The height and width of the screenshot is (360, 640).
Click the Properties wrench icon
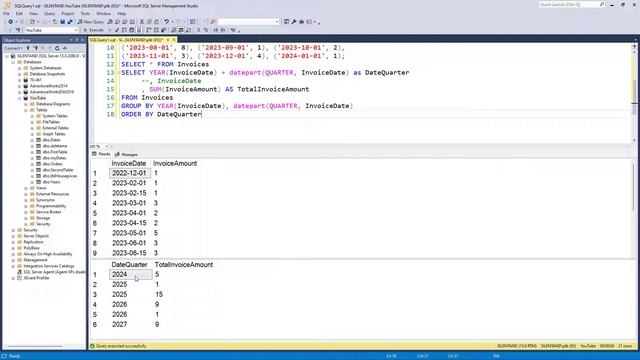coord(294,22)
